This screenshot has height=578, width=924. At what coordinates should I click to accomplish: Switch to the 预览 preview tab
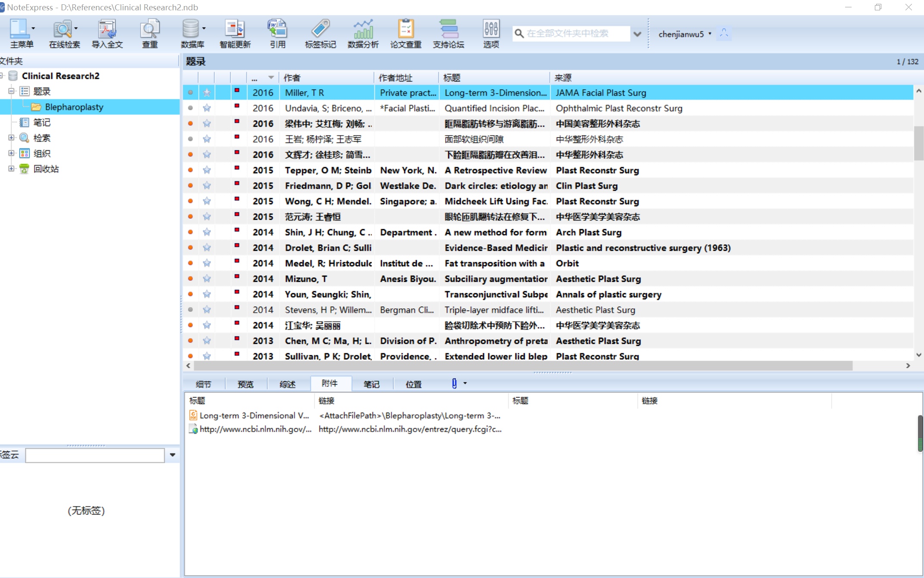(x=246, y=384)
